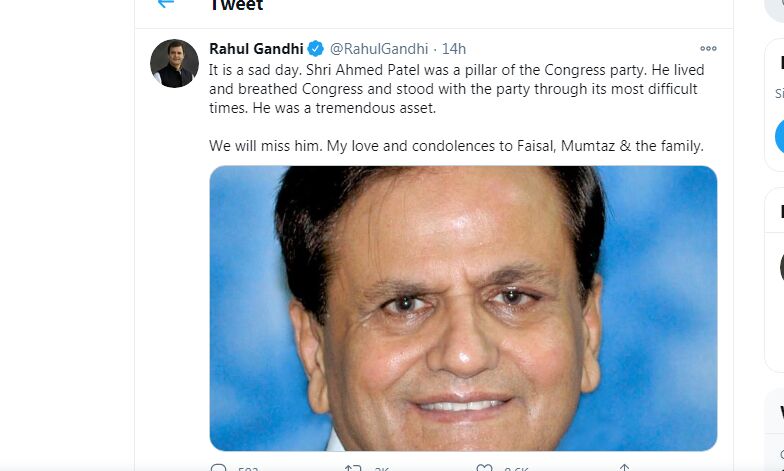Open Rahul Gandhi's profile picture
The width and height of the screenshot is (784, 471).
174,63
